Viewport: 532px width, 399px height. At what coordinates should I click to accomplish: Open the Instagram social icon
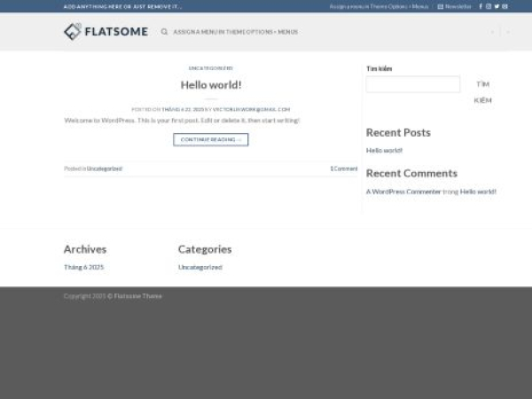pyautogui.click(x=489, y=6)
